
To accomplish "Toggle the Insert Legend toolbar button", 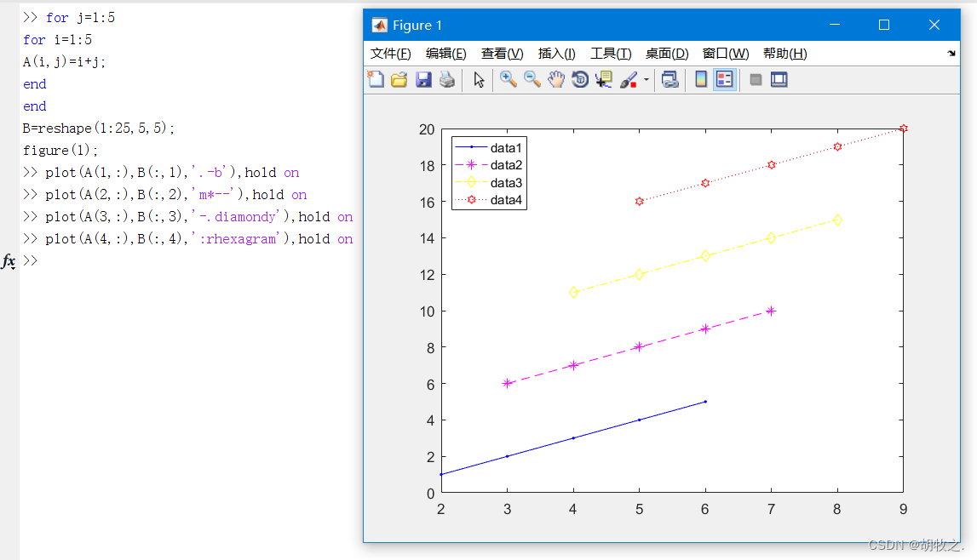I will 725,80.
